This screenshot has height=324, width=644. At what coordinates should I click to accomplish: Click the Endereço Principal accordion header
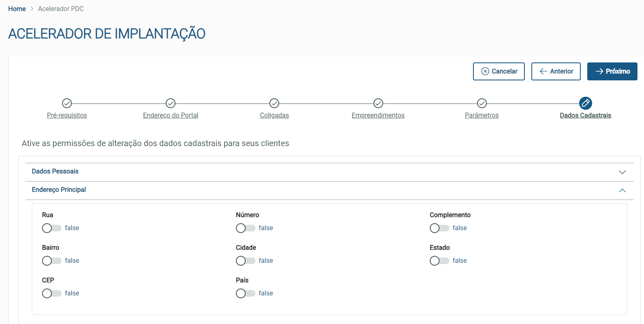tap(59, 190)
